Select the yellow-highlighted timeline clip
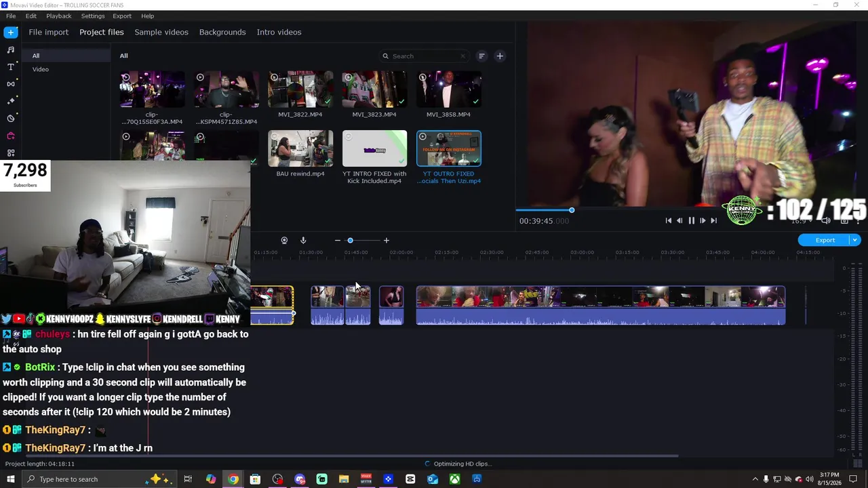The image size is (868, 488). coord(273,306)
